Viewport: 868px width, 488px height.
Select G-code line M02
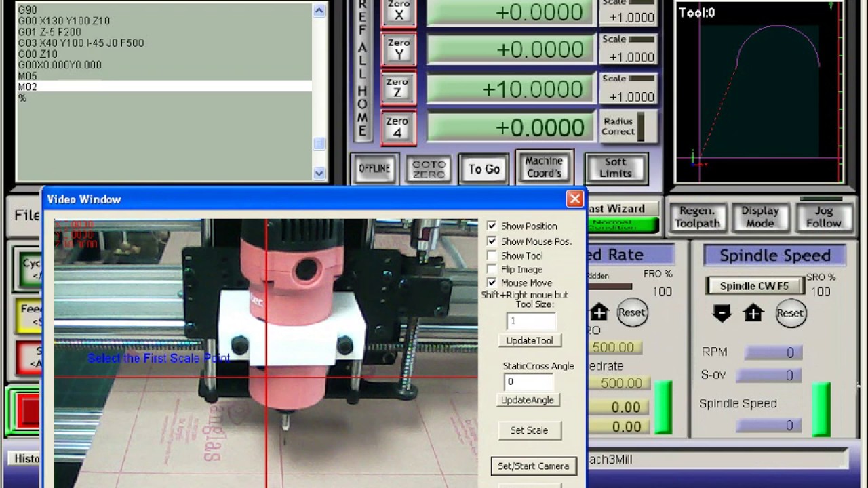click(x=163, y=87)
